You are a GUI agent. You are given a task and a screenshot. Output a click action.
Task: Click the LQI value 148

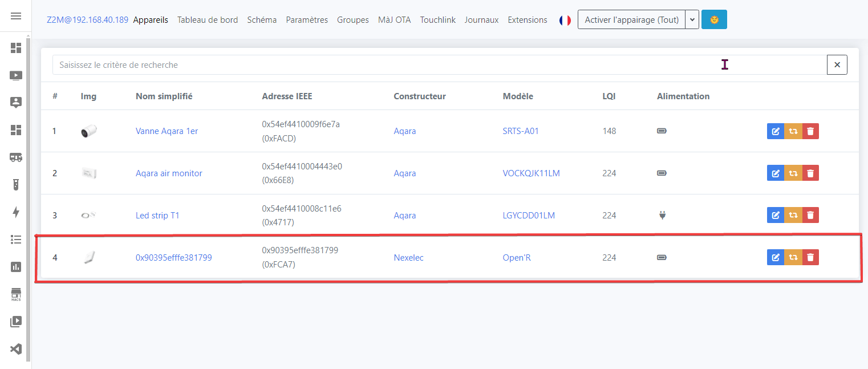[609, 131]
